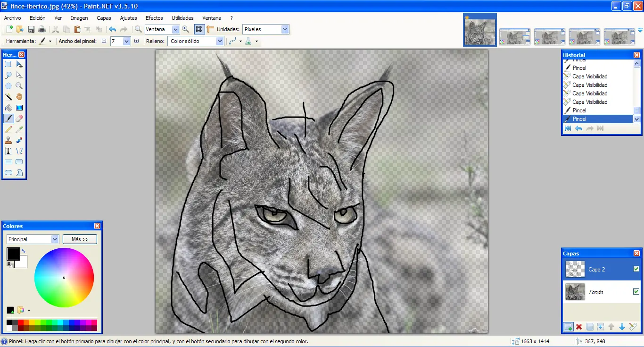Open the Ventana zoom dropdown
This screenshot has height=347, width=644.
pos(176,29)
